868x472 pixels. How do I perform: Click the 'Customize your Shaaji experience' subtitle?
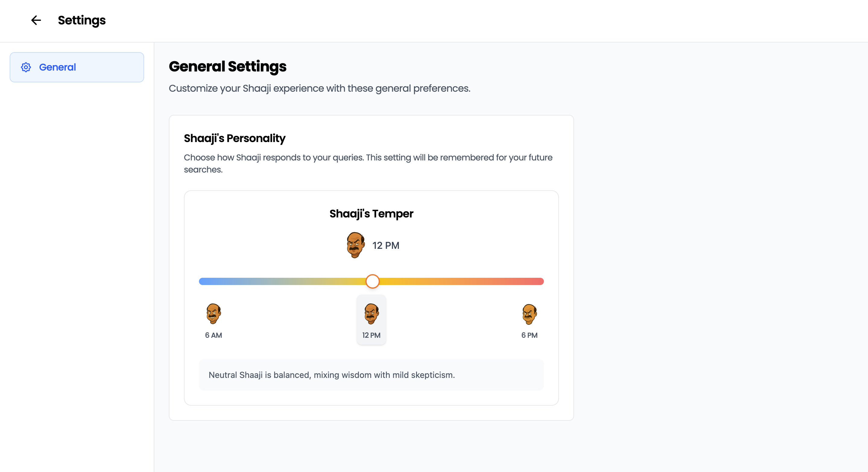pyautogui.click(x=320, y=88)
